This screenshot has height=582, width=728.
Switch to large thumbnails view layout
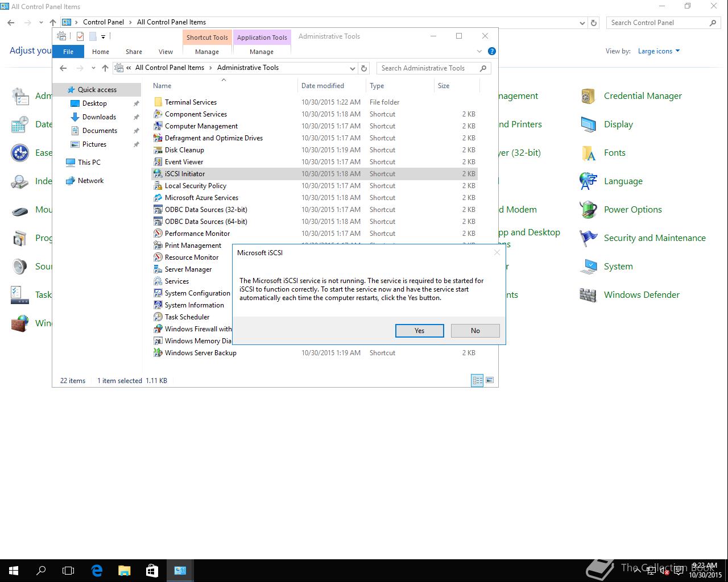490,380
